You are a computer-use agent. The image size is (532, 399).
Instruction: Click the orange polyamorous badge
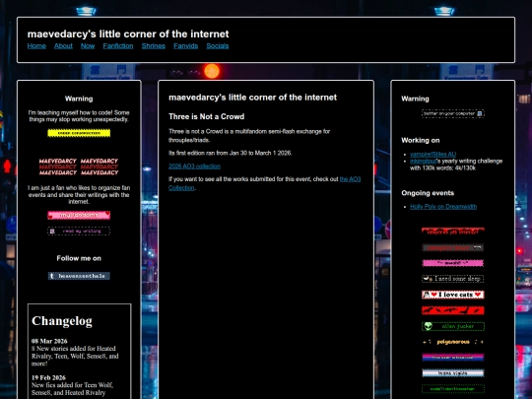click(x=453, y=342)
